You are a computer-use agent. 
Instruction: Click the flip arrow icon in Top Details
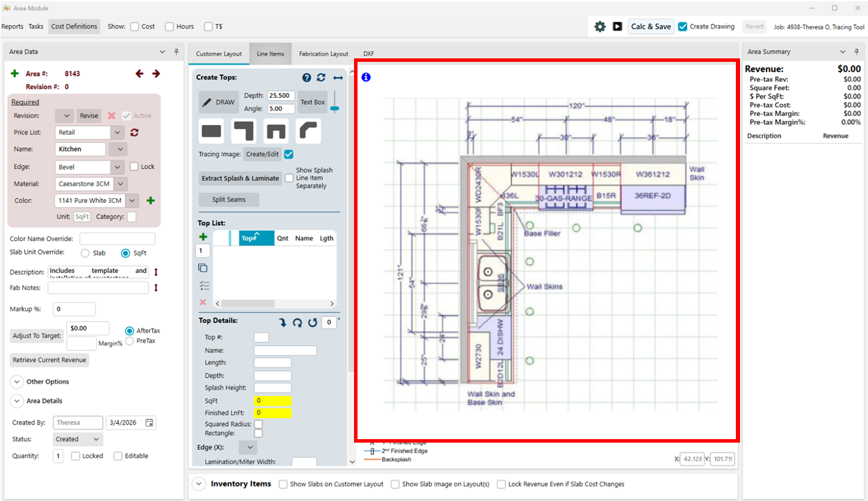point(283,322)
